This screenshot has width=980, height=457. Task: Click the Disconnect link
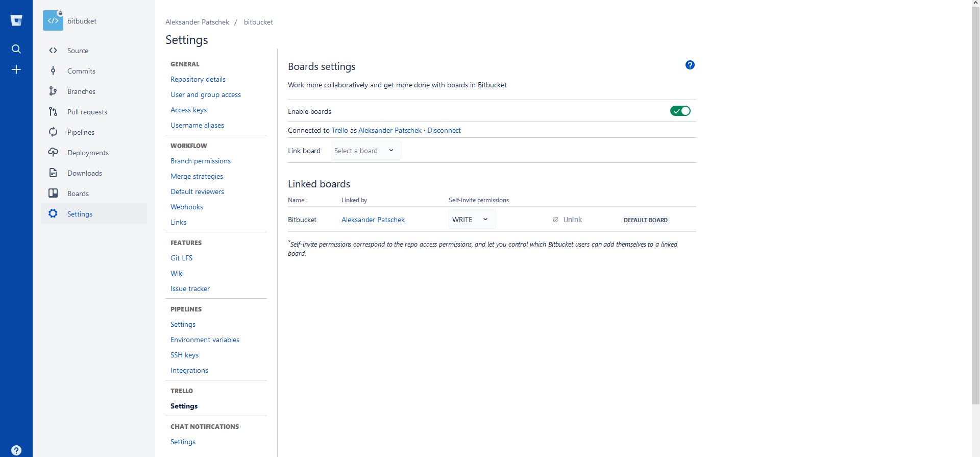(444, 130)
